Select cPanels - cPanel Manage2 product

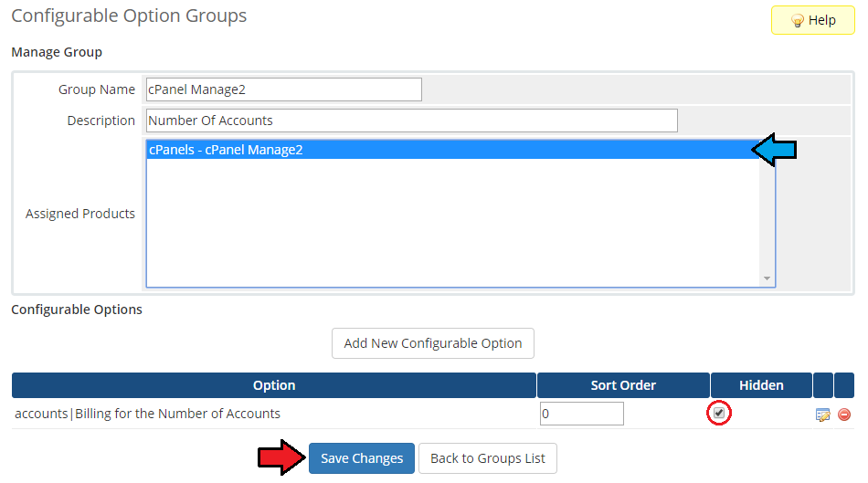point(453,150)
